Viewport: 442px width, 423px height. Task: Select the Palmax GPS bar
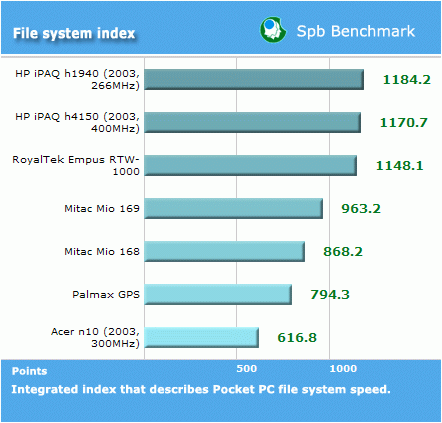[x=218, y=294]
